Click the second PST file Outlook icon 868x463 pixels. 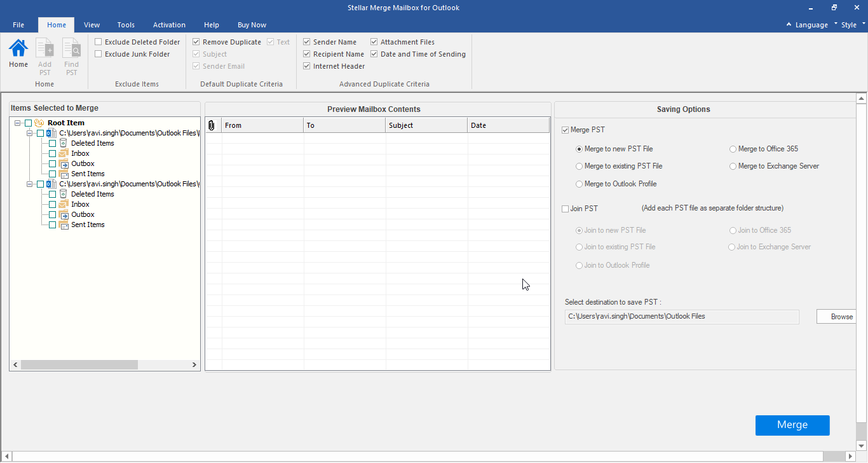pyautogui.click(x=51, y=184)
